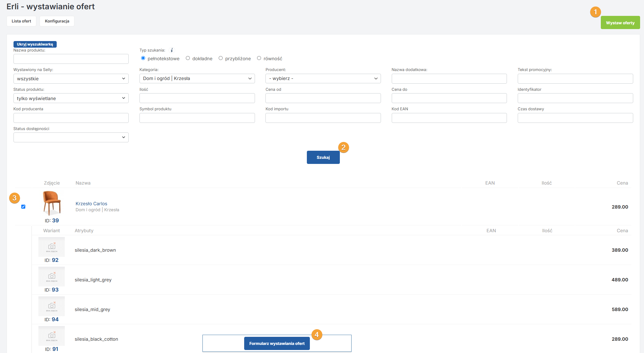The image size is (644, 353).
Task: Click the search type info icon
Action: 172,50
